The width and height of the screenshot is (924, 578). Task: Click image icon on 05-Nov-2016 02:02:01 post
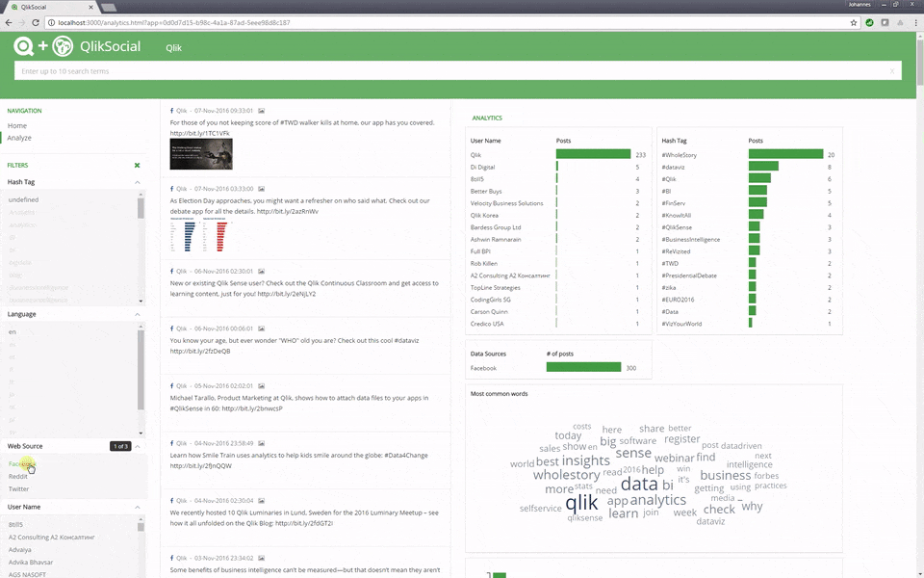click(x=261, y=385)
